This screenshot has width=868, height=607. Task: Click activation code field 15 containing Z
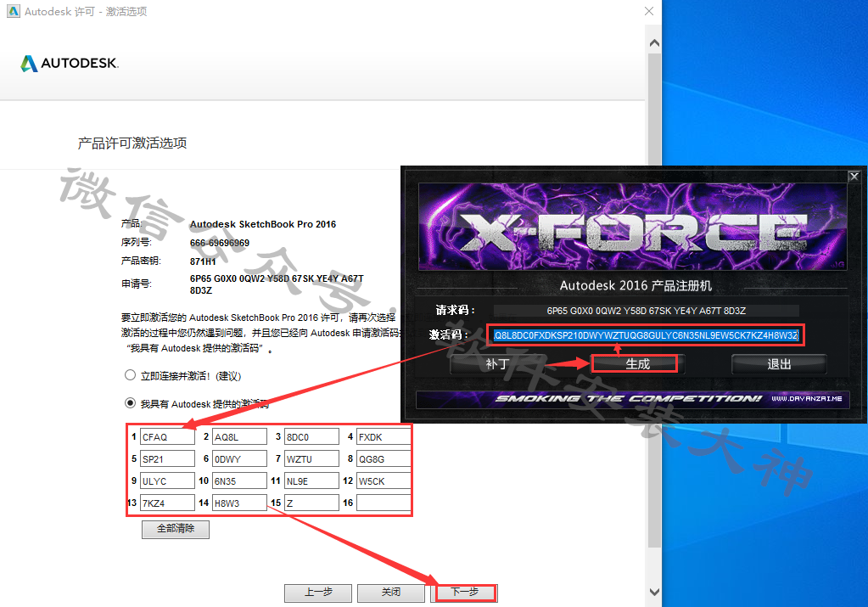point(311,503)
